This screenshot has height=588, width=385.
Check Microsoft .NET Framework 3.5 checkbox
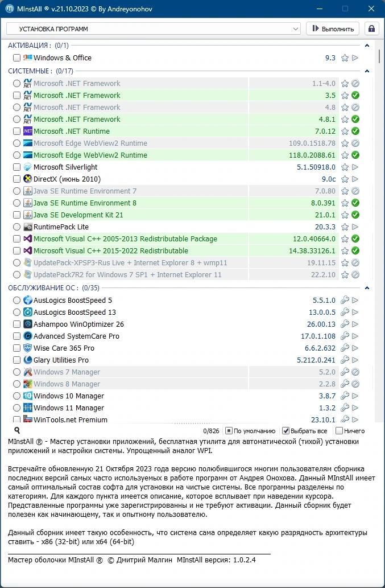pos(16,95)
